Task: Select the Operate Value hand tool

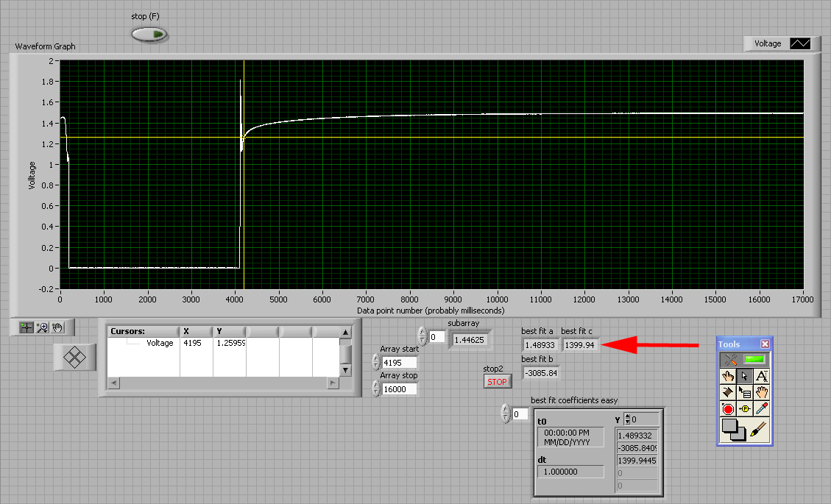Action: coord(729,376)
